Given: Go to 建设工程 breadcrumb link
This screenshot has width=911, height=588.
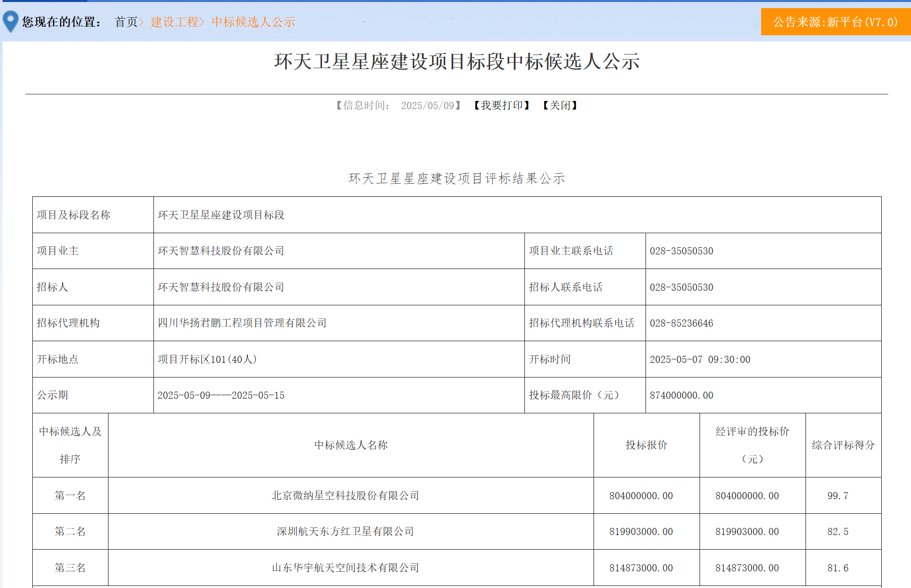Looking at the screenshot, I should point(175,22).
